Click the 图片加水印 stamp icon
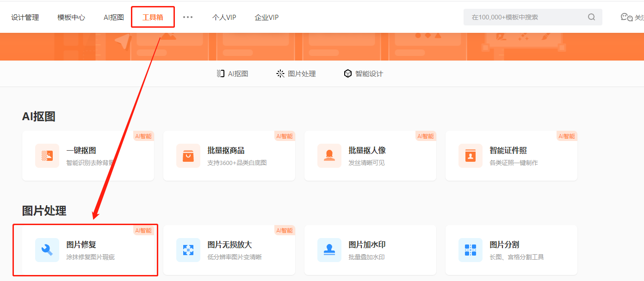 pos(329,250)
